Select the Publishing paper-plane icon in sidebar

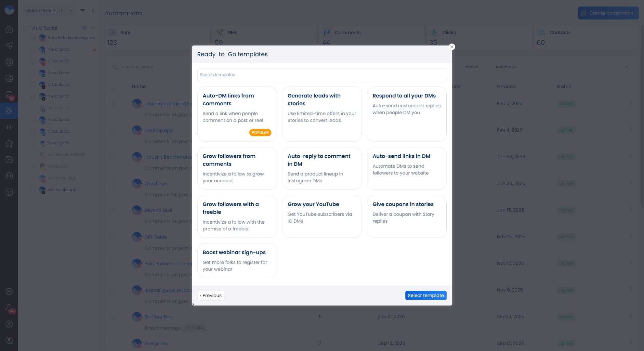pyautogui.click(x=9, y=45)
